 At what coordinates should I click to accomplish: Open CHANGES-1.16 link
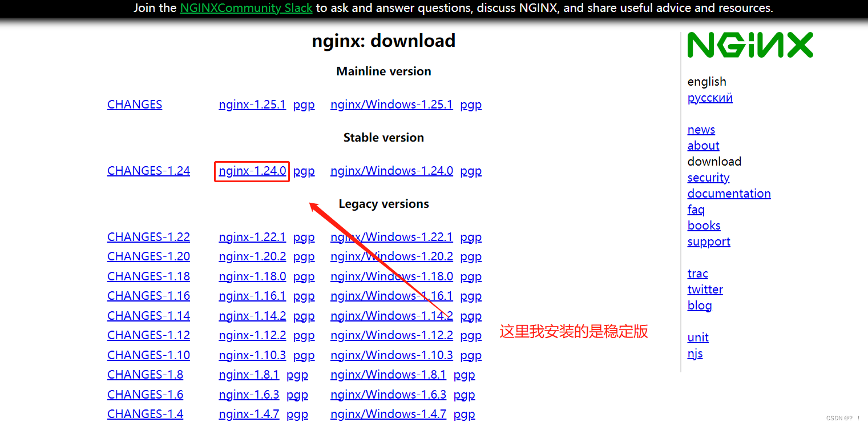coord(148,296)
